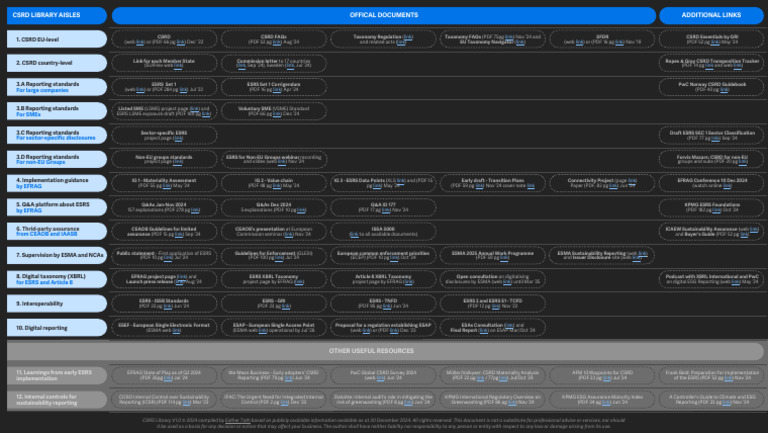Image resolution: width=768 pixels, height=433 pixels.
Task: Open ESMA 2025 Annual Work Programme card
Action: (493, 255)
